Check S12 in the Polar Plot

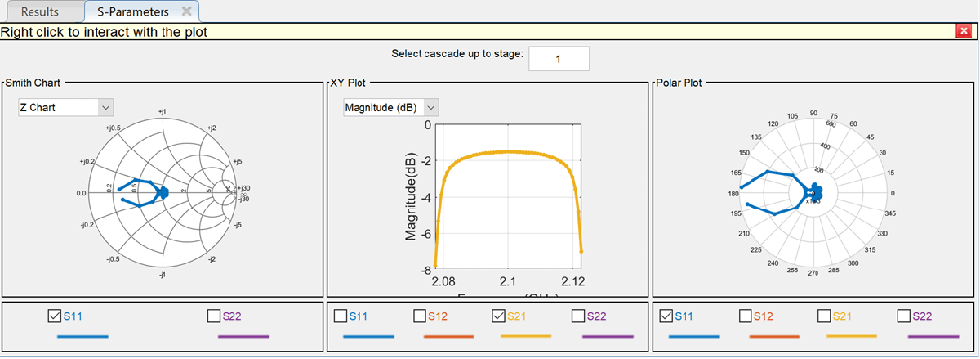point(745,316)
